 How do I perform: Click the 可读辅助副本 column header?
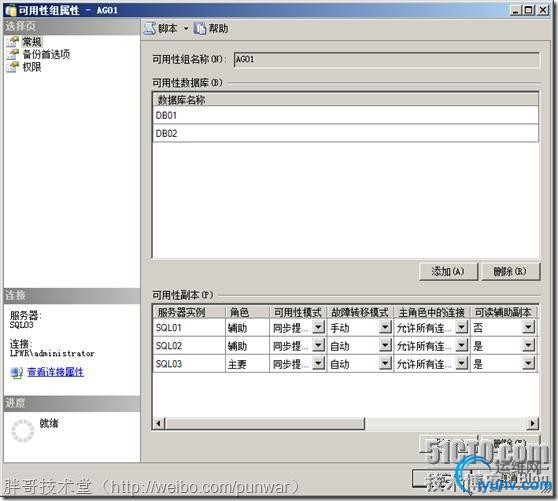coord(504,312)
